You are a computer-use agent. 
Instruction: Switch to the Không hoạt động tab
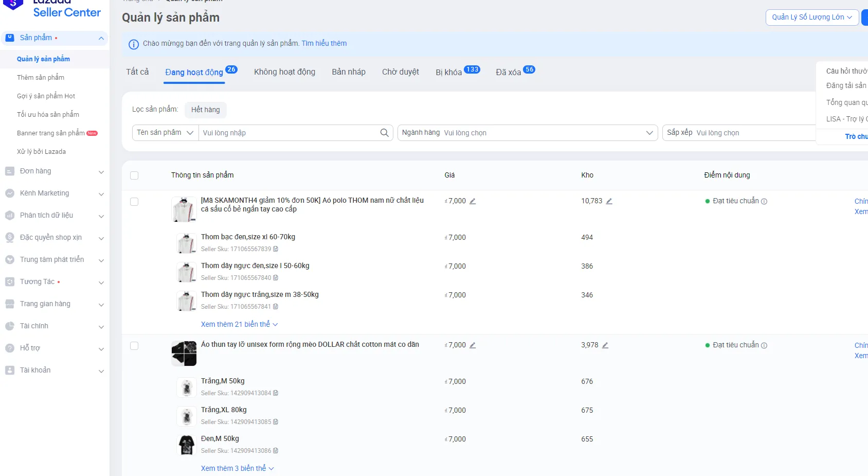(x=284, y=72)
